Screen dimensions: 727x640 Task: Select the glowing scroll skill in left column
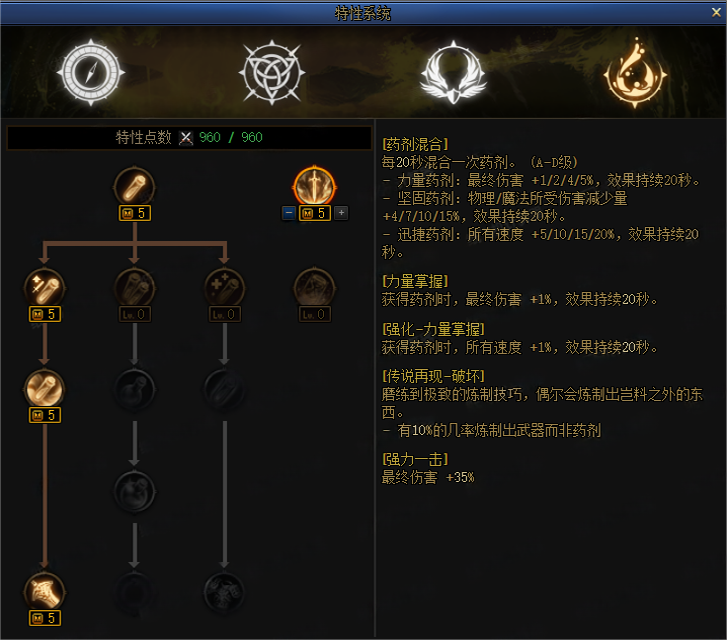click(x=45, y=389)
